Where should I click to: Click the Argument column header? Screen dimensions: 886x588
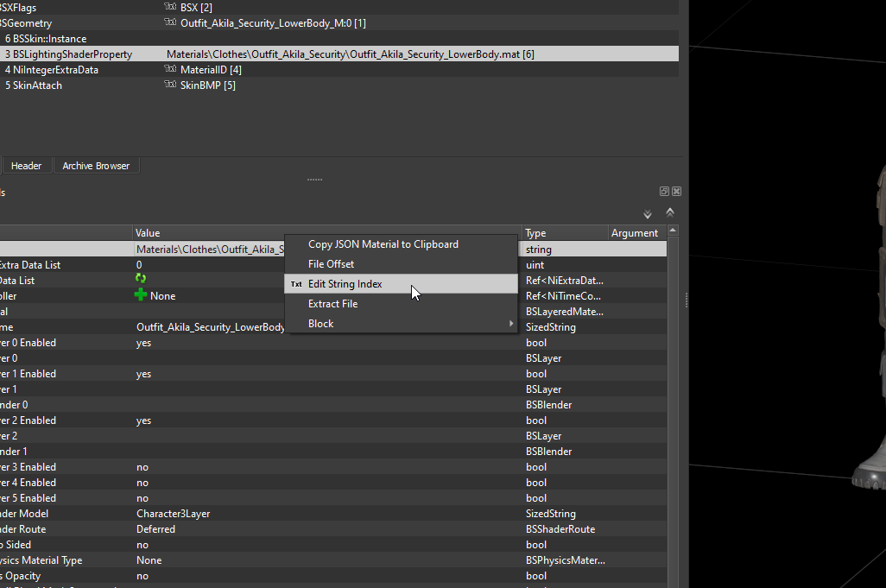tap(636, 233)
